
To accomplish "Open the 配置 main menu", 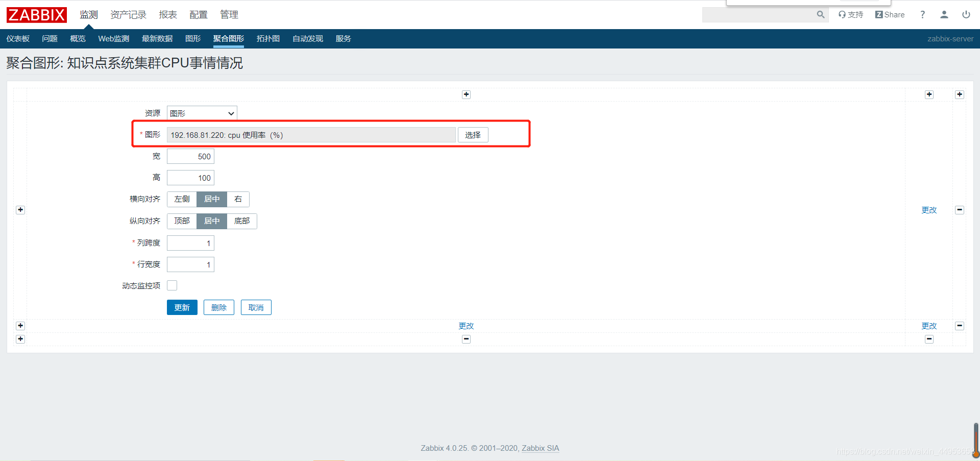I will pyautogui.click(x=199, y=15).
